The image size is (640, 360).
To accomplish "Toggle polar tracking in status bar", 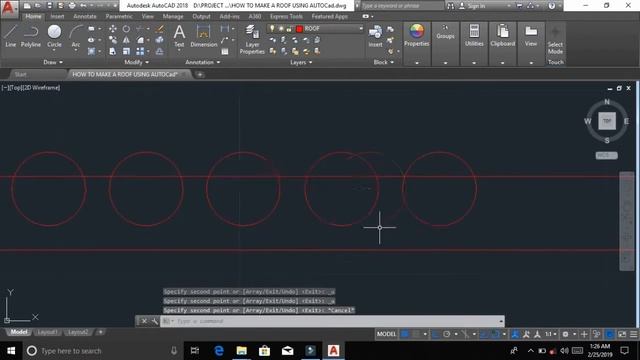I will [x=447, y=334].
